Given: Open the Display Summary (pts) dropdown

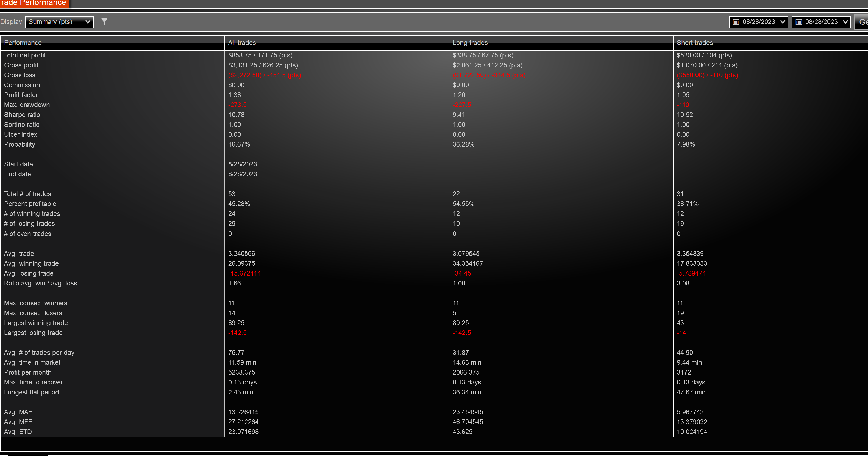Looking at the screenshot, I should click(60, 22).
